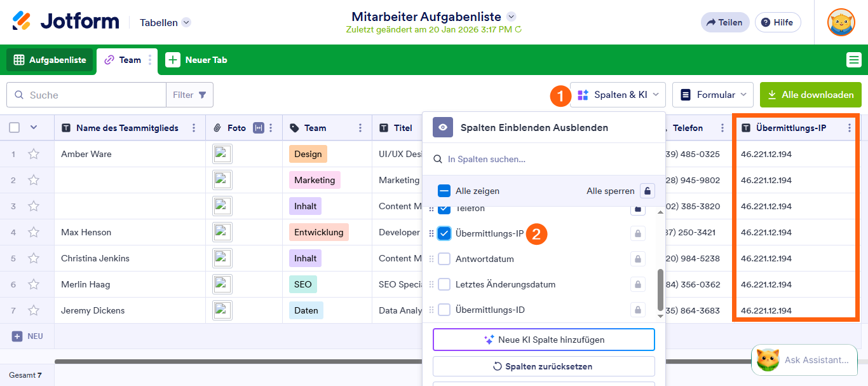Enable the Letztes Änderungsdatum column checkbox
Image resolution: width=868 pixels, height=386 pixels.
[444, 284]
